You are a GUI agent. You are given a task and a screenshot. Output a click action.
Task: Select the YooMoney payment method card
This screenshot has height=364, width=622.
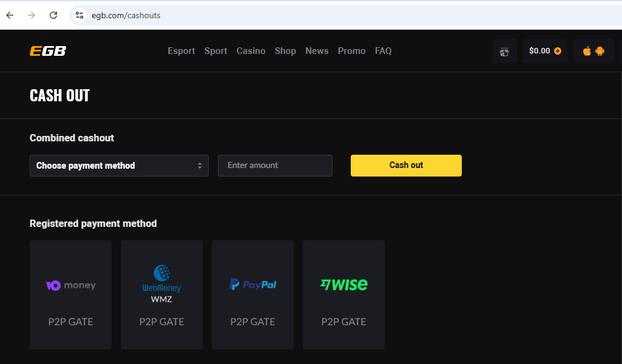(70, 295)
